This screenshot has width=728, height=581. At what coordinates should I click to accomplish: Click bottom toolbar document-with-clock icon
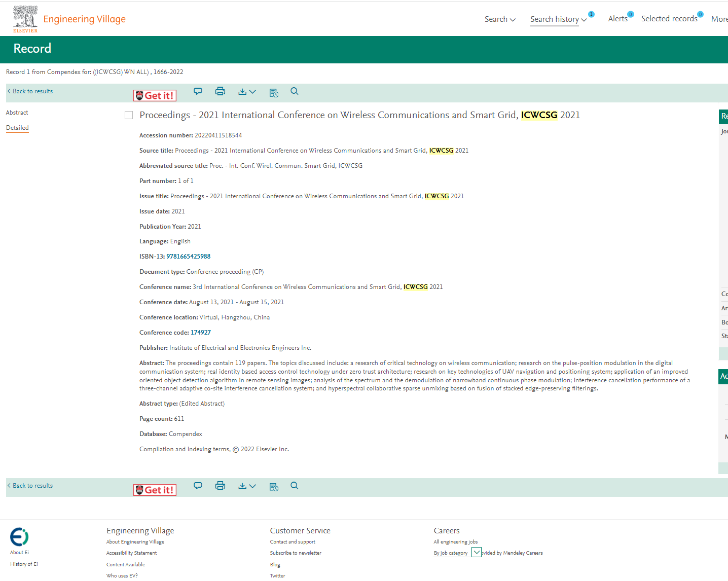274,487
